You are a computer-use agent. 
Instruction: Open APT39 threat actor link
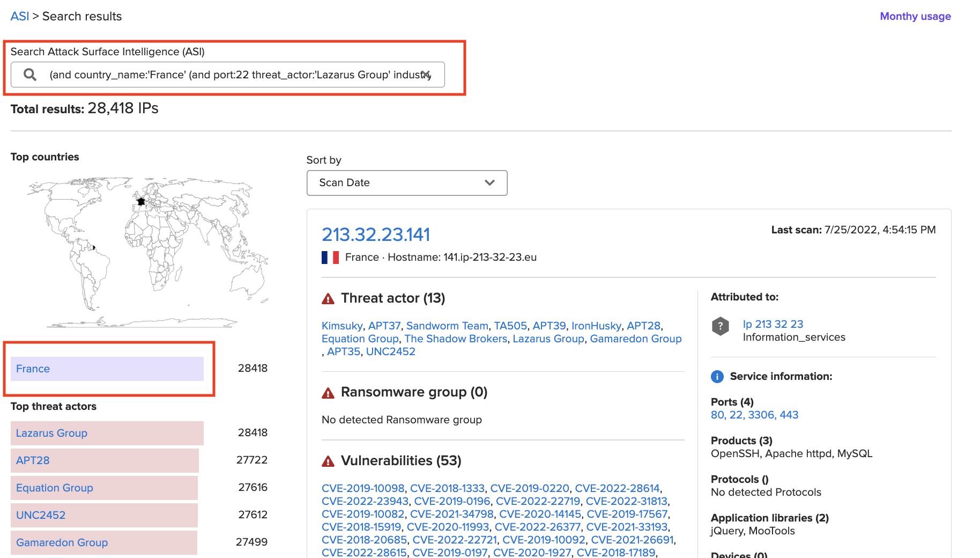(x=549, y=326)
